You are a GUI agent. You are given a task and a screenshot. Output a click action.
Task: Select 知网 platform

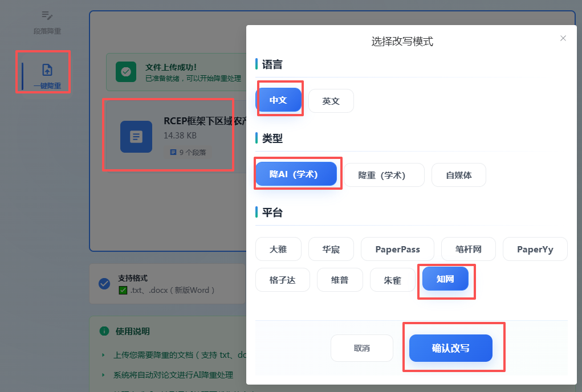[x=445, y=279]
